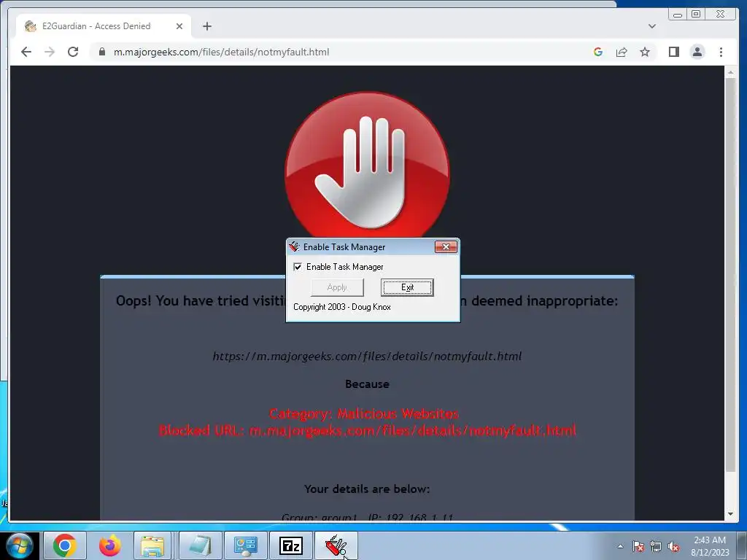Viewport: 747px width, 560px height.
Task: Open Windows Explorer from taskbar
Action: coord(152,545)
